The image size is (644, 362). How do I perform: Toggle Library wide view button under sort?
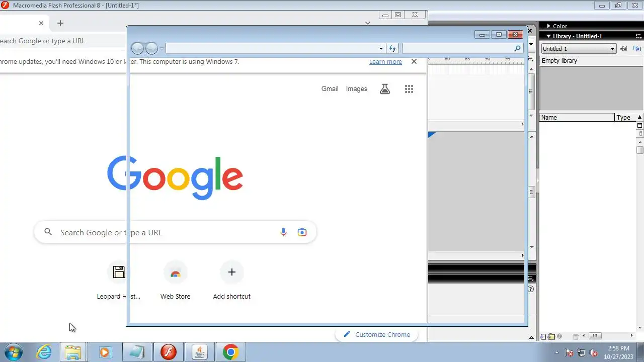(640, 126)
